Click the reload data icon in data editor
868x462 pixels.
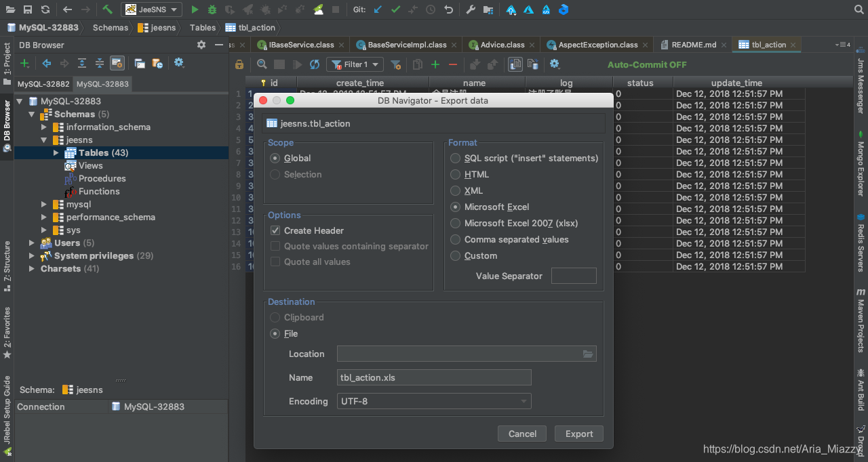click(x=315, y=64)
